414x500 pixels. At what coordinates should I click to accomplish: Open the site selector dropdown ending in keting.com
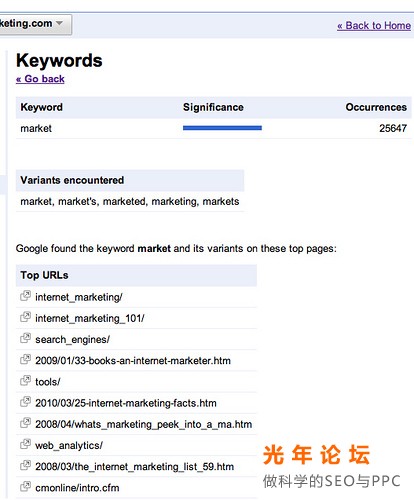(x=35, y=24)
